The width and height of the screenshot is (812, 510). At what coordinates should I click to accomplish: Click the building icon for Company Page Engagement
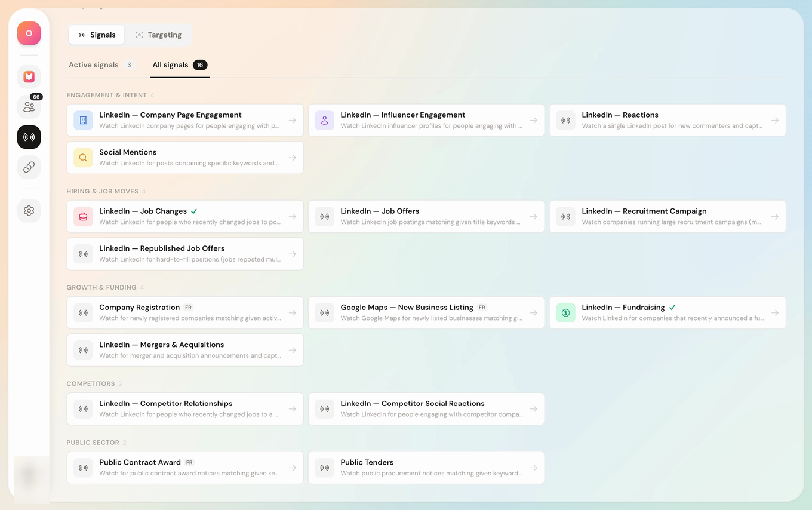(83, 120)
